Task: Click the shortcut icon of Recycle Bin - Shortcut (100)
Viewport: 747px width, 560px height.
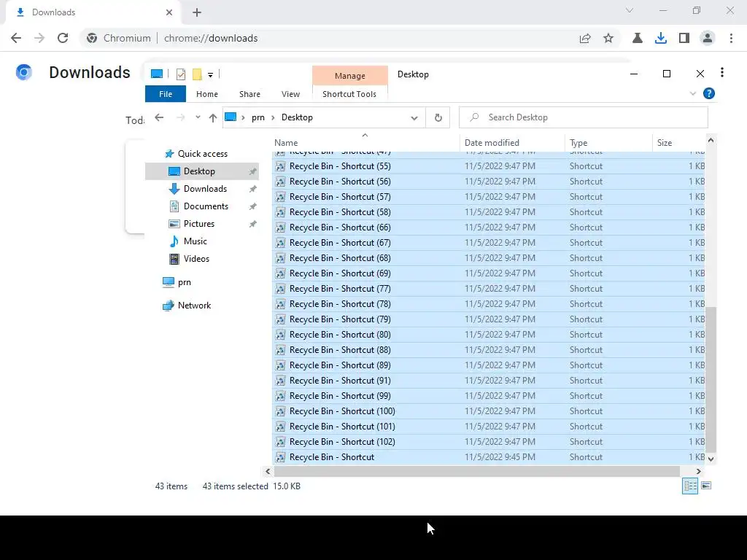Action: pyautogui.click(x=281, y=411)
